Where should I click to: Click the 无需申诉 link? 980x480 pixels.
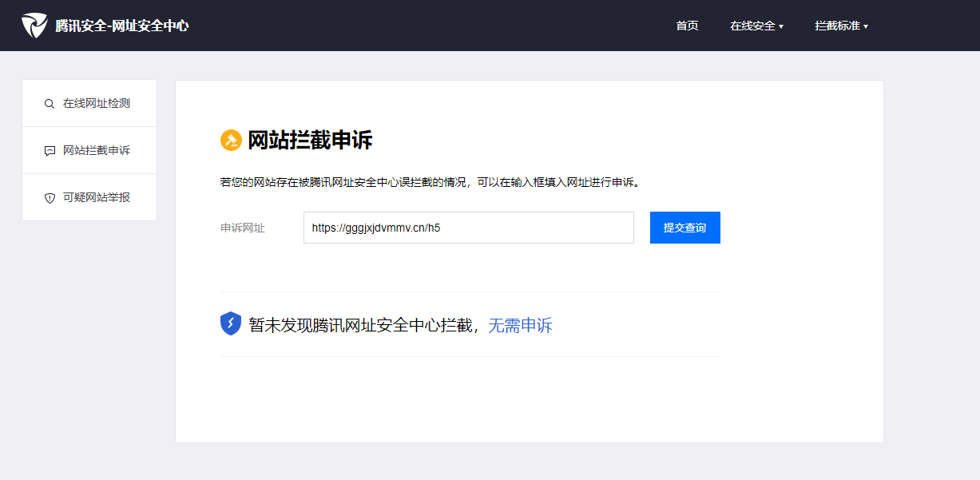[x=520, y=326]
